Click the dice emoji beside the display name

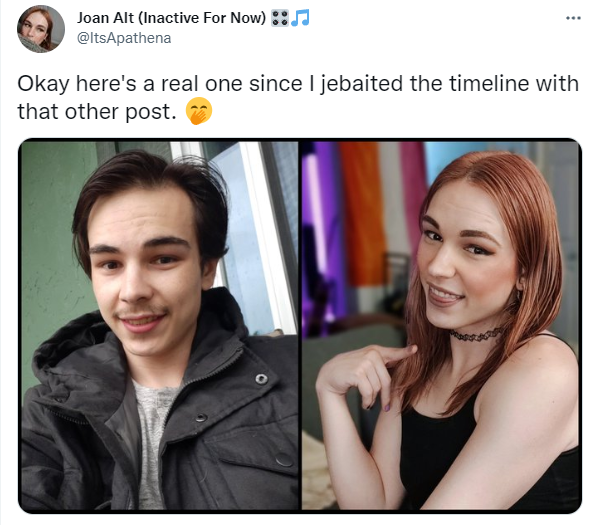click(x=280, y=18)
